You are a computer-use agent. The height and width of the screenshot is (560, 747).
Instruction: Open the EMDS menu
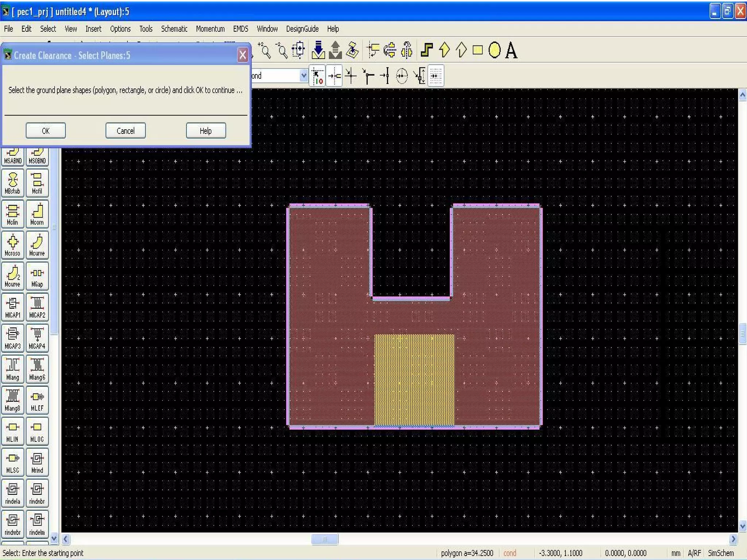pyautogui.click(x=240, y=29)
